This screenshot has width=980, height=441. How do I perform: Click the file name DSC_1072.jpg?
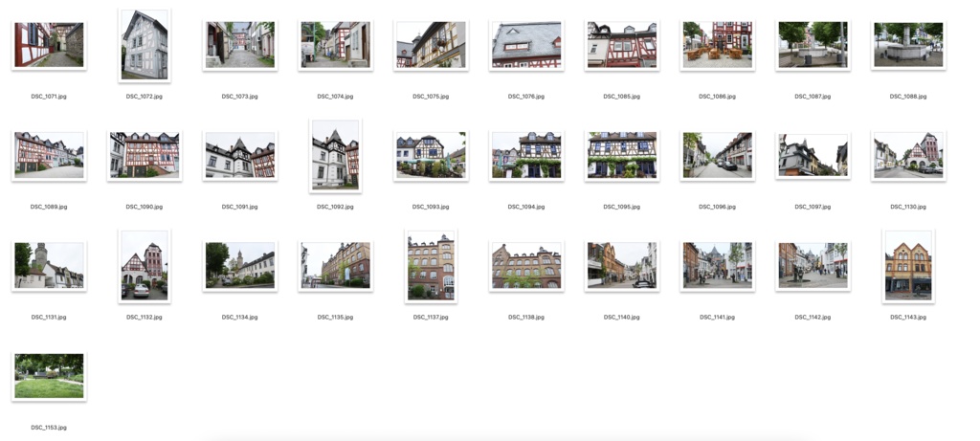coord(145,97)
